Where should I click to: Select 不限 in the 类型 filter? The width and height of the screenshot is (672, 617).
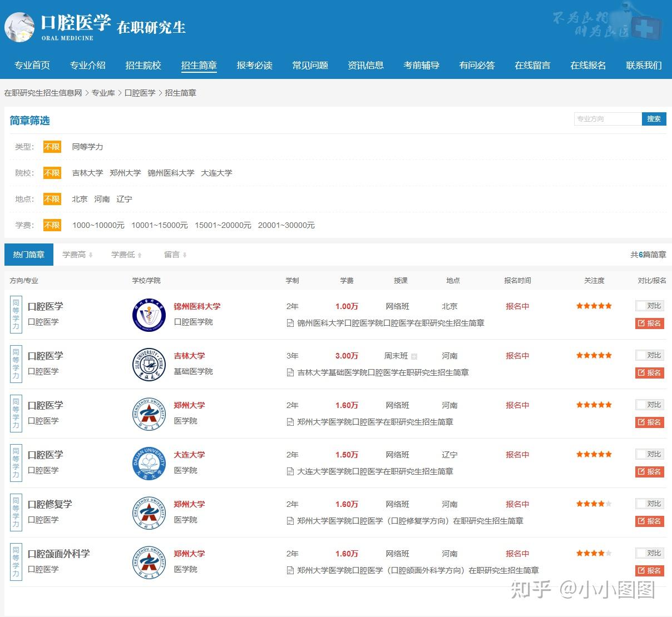coord(52,147)
